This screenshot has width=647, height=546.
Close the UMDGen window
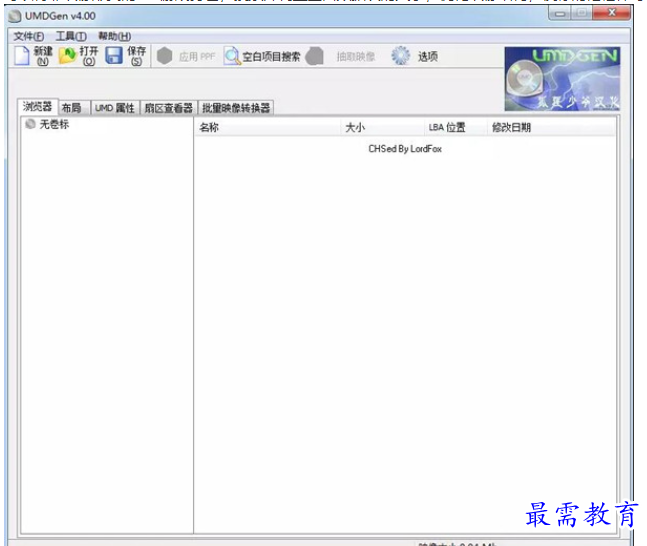(612, 13)
